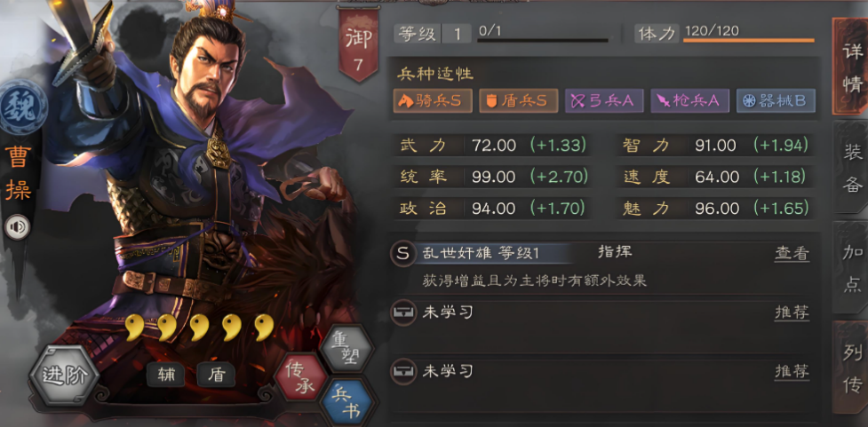
Task: Click the 御 7 red banner
Action: click(x=358, y=44)
